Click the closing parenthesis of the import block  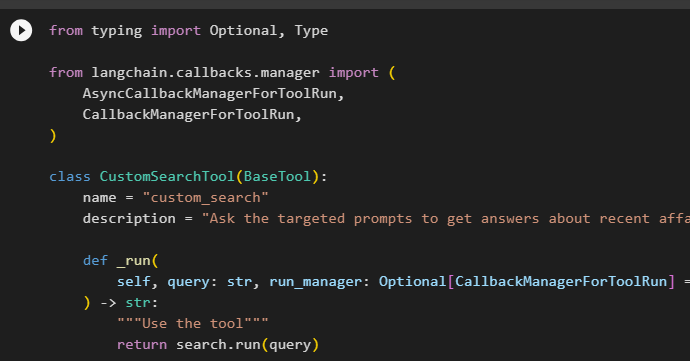[x=53, y=136]
